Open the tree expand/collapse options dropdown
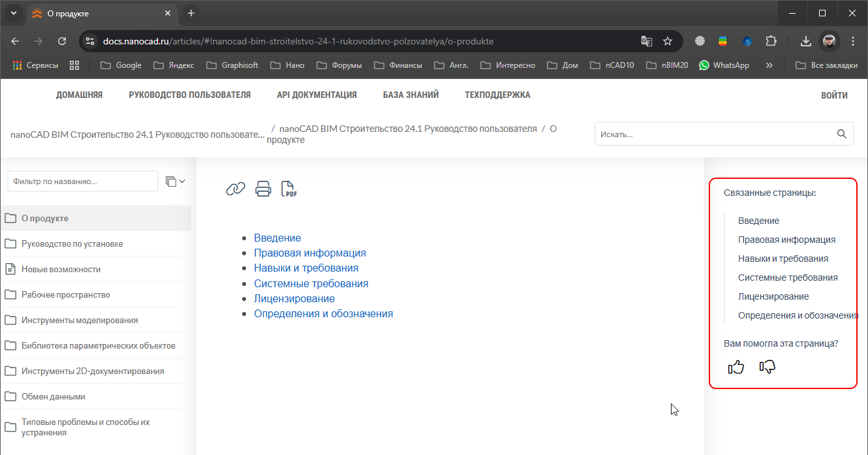 [x=176, y=181]
